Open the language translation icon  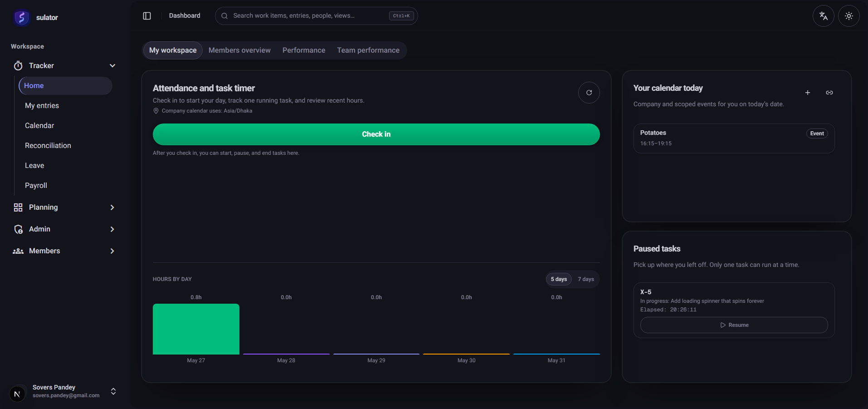824,16
